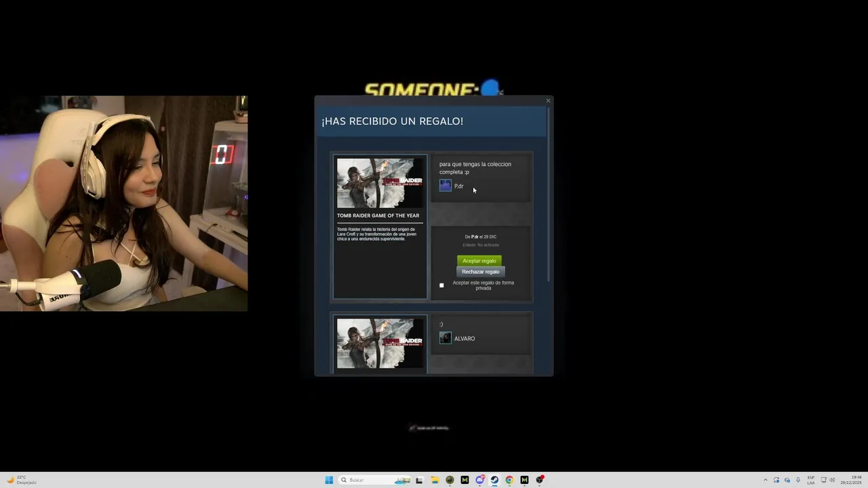Open P.dr sender avatar

click(446, 185)
